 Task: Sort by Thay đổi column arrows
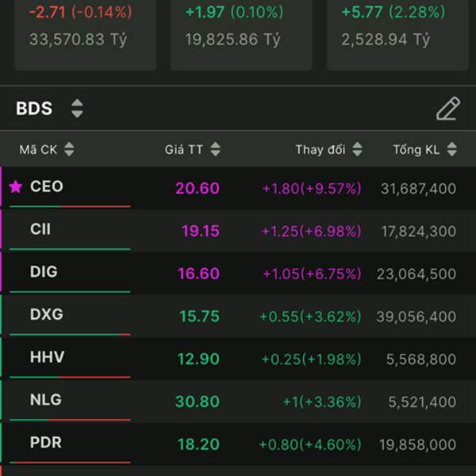(357, 149)
